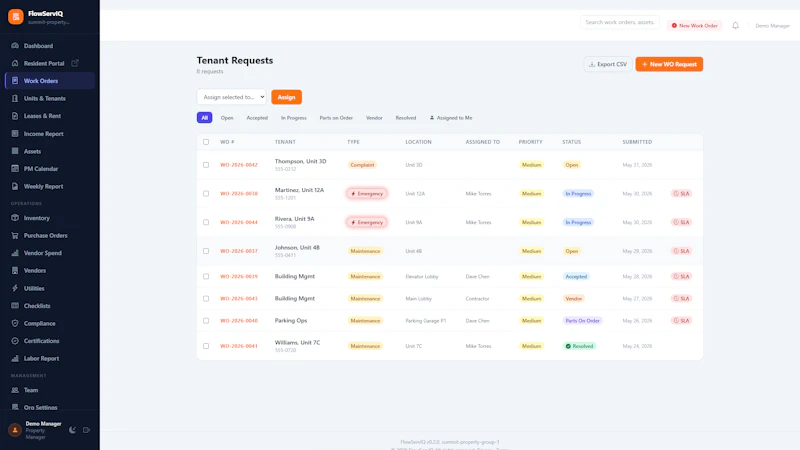800x450 pixels.
Task: Click the Income Report icon
Action: click(15, 134)
